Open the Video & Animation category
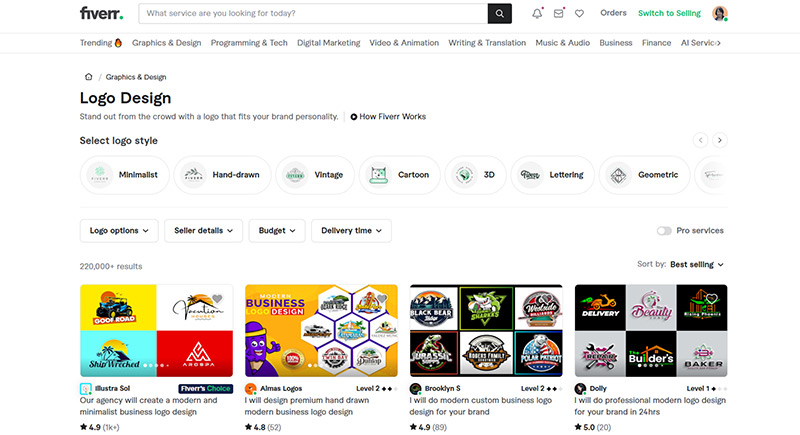The height and width of the screenshot is (435, 800). click(x=404, y=43)
